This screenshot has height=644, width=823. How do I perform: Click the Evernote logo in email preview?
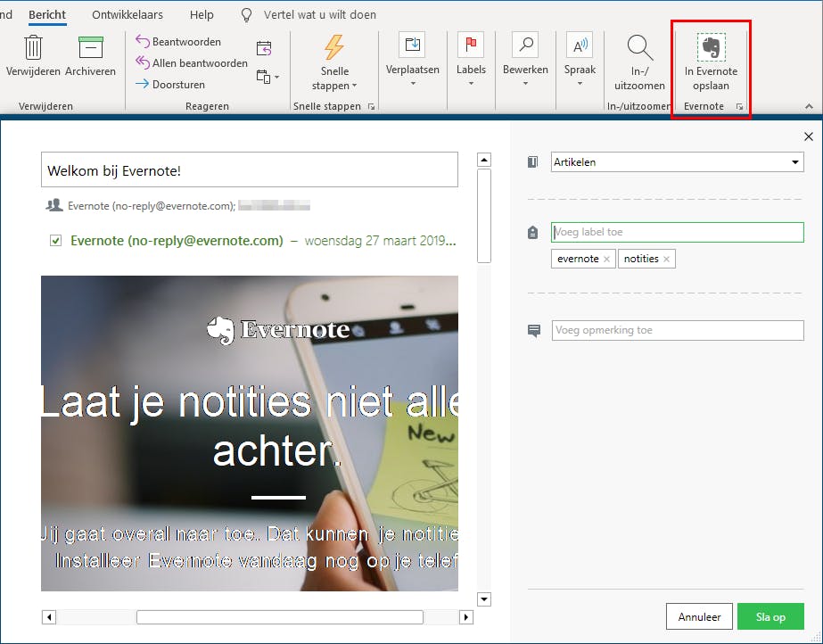click(278, 330)
